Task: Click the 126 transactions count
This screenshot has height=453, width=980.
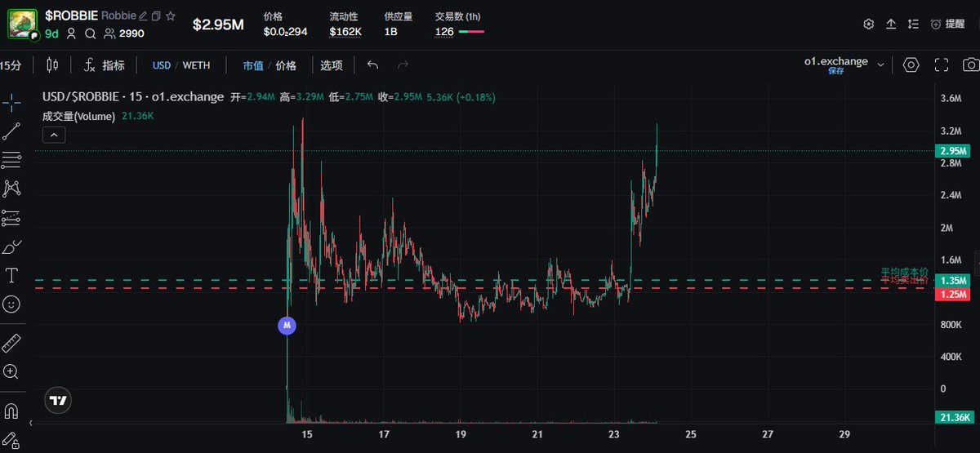Action: click(444, 31)
